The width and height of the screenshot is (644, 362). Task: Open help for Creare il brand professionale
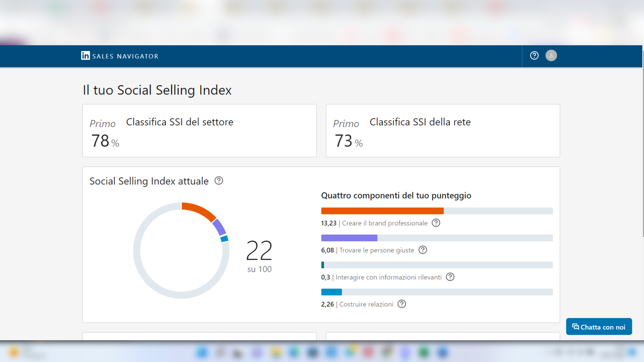tap(436, 223)
